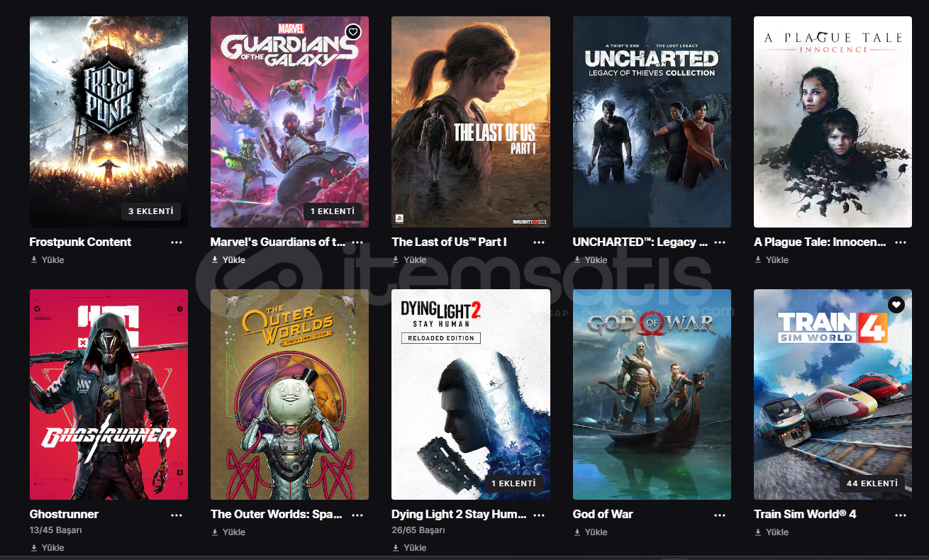Click the download icon under God of War
This screenshot has height=560, width=929.
(577, 532)
